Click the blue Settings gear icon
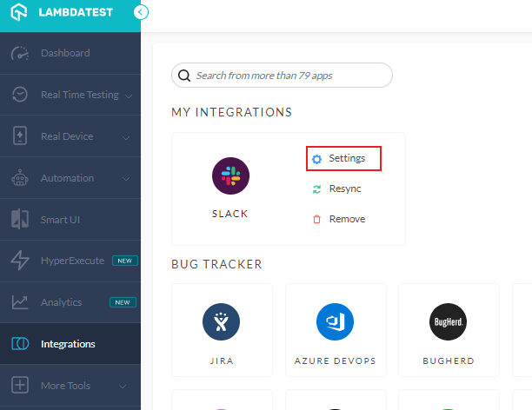Screen dimensions: 532x410 click(x=316, y=159)
